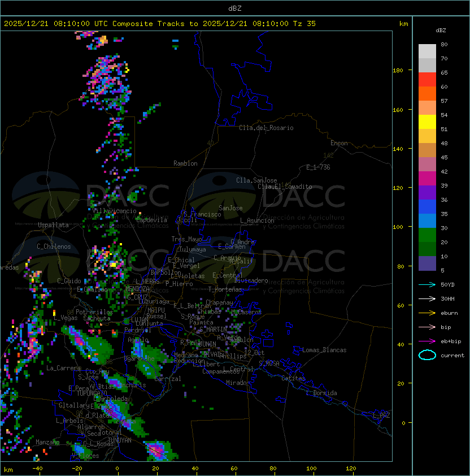The width and height of the screenshot is (470, 476).
Task: Click the 'Divisadero' map label
Action: pos(251,280)
